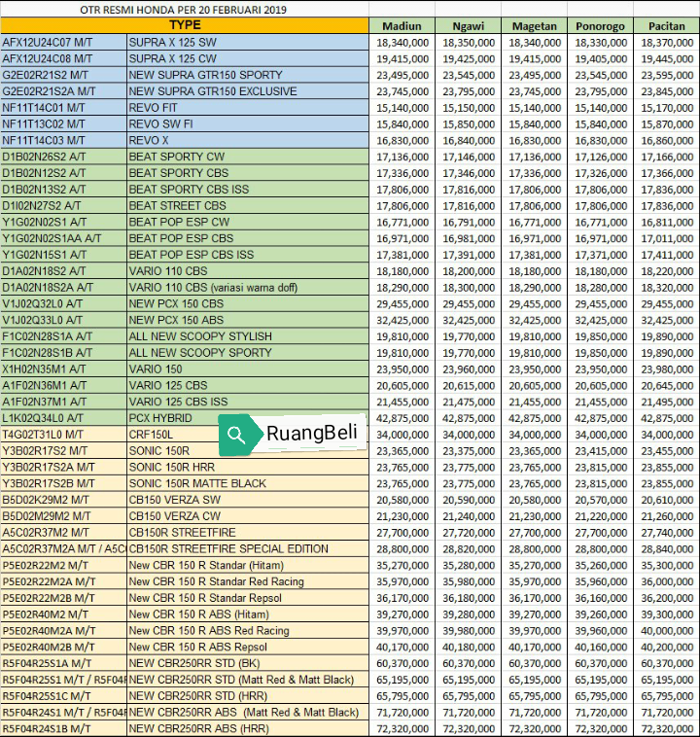Select the Pacitan column header

667,26
